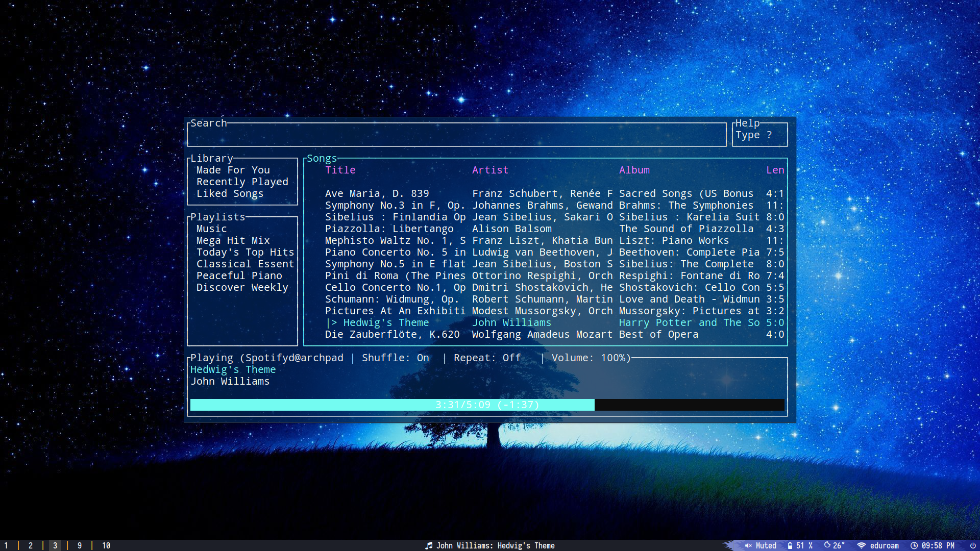Click the playback progress bar
Viewport: 980px width, 551px height.
[487, 405]
